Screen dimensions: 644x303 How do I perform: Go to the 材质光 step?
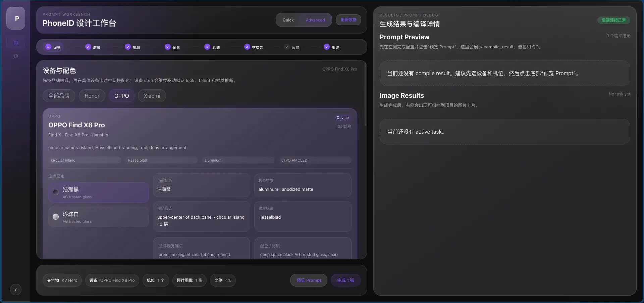[254, 47]
